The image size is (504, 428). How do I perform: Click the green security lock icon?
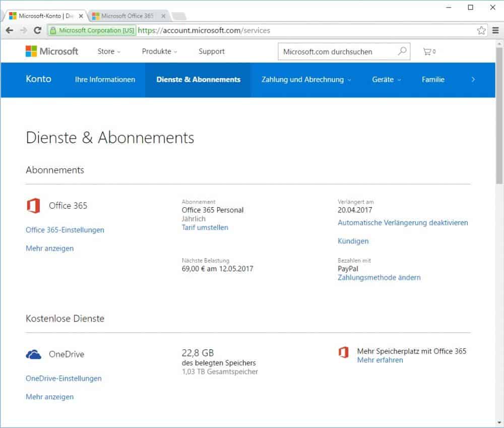[53, 31]
